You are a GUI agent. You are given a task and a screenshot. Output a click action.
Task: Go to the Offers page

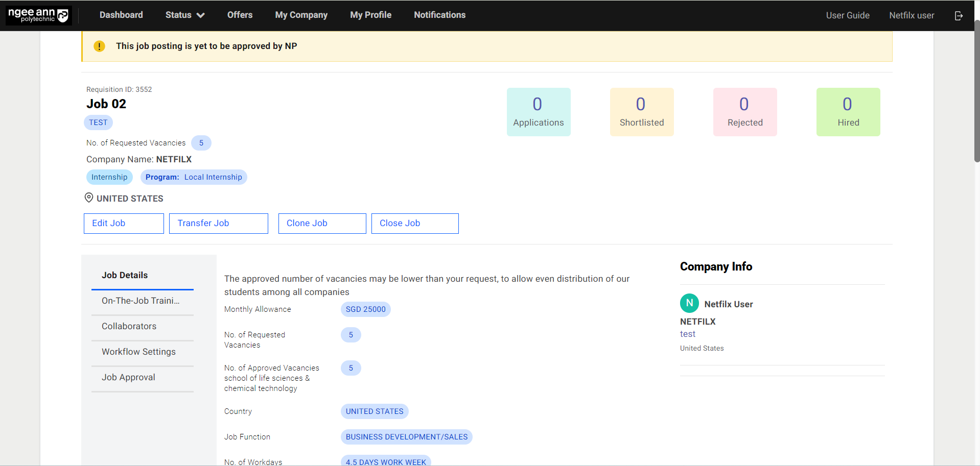pyautogui.click(x=240, y=15)
